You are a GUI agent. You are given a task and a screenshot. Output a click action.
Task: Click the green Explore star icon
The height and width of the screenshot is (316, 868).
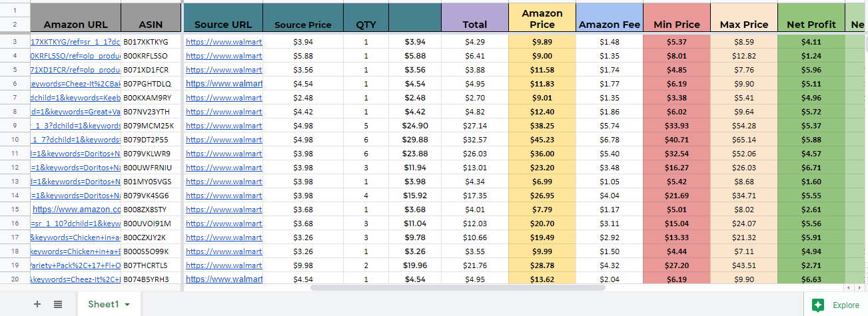[x=817, y=305]
